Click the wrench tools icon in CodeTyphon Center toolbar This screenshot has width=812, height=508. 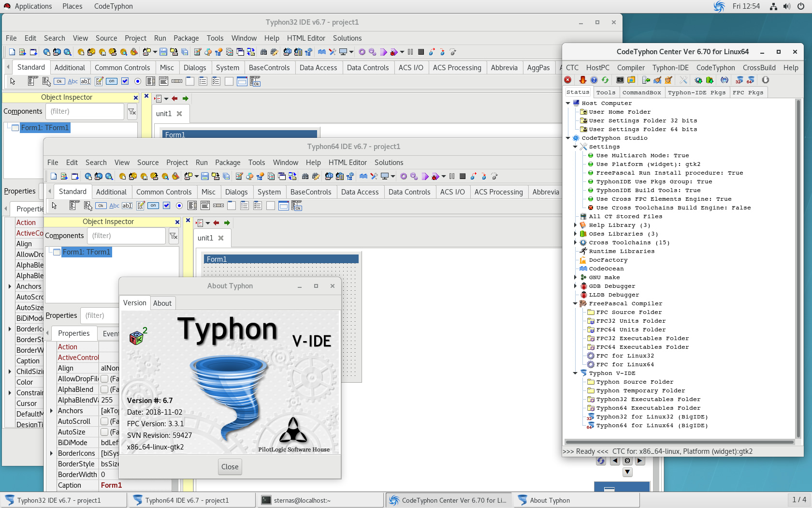(683, 80)
